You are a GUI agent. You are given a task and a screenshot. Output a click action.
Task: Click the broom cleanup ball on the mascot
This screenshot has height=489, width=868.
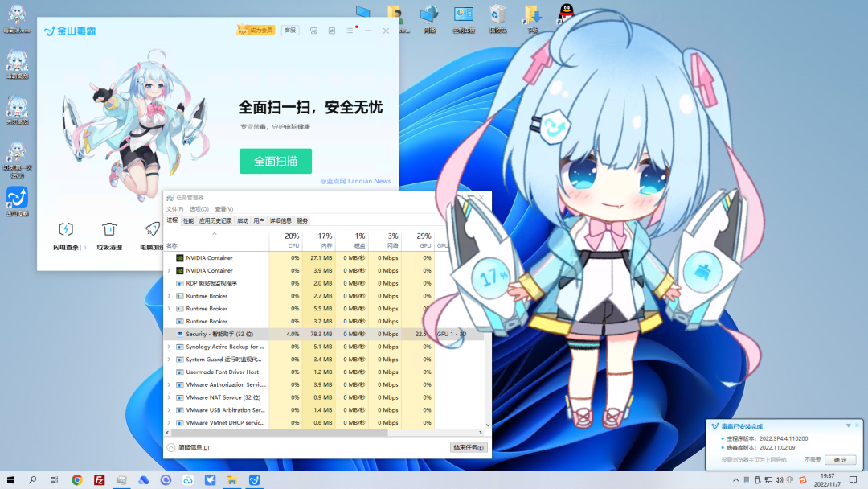pos(702,273)
